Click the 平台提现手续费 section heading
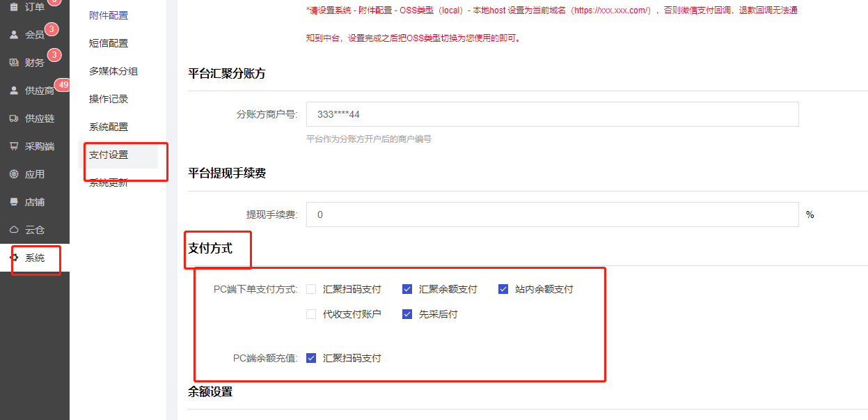The height and width of the screenshot is (420, 868). tap(227, 173)
